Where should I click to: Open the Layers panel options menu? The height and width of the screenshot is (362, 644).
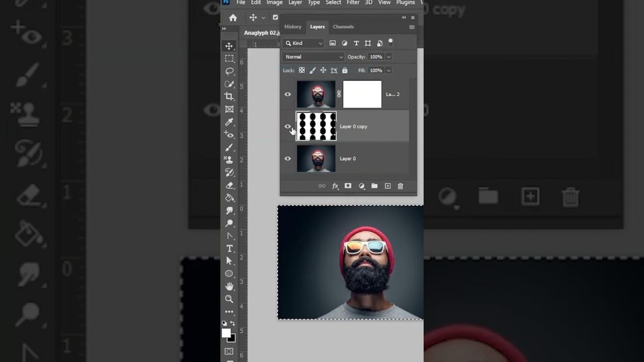click(x=412, y=27)
